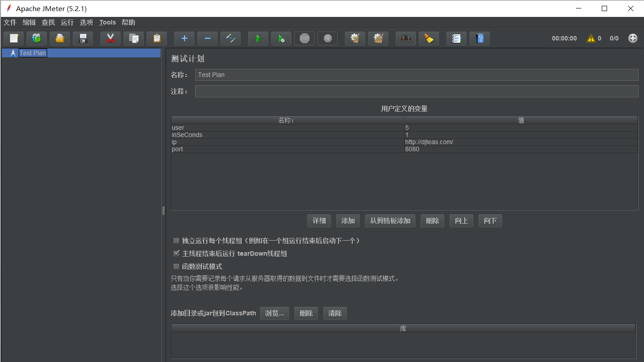Click the 向下 move down button

pyautogui.click(x=490, y=221)
